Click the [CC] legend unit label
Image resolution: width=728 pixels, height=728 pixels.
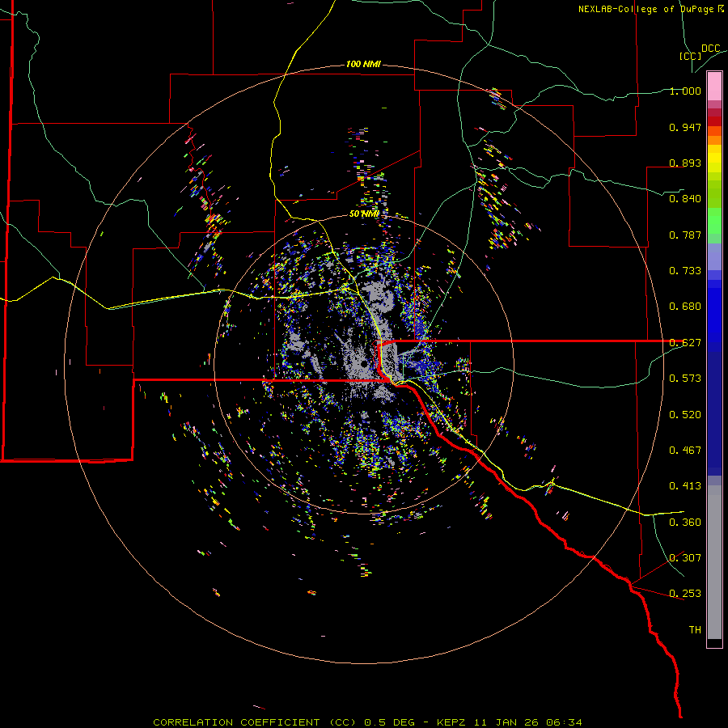pos(691,56)
